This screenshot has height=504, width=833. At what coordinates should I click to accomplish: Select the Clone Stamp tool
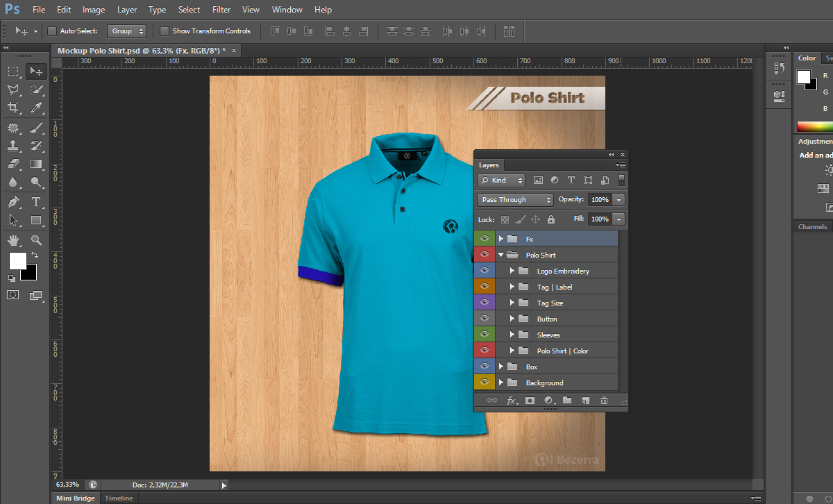13,146
